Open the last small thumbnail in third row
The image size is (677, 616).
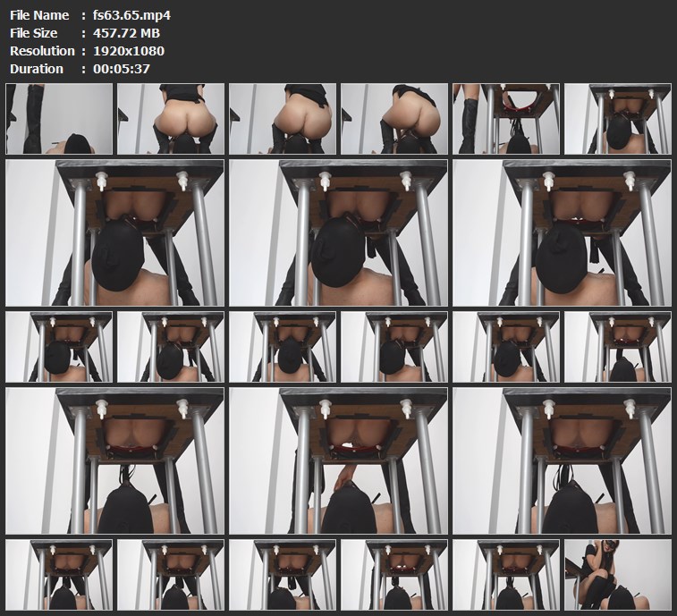click(618, 347)
